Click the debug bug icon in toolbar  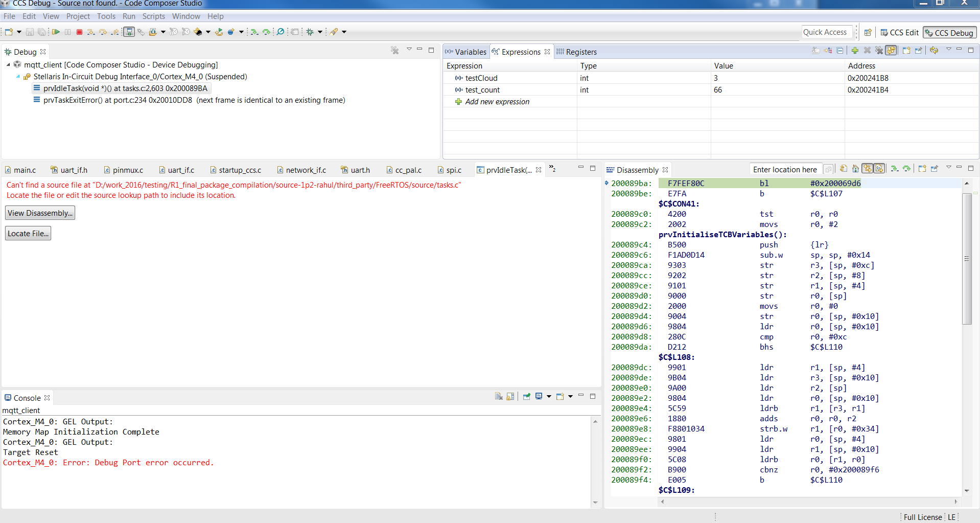coord(310,32)
